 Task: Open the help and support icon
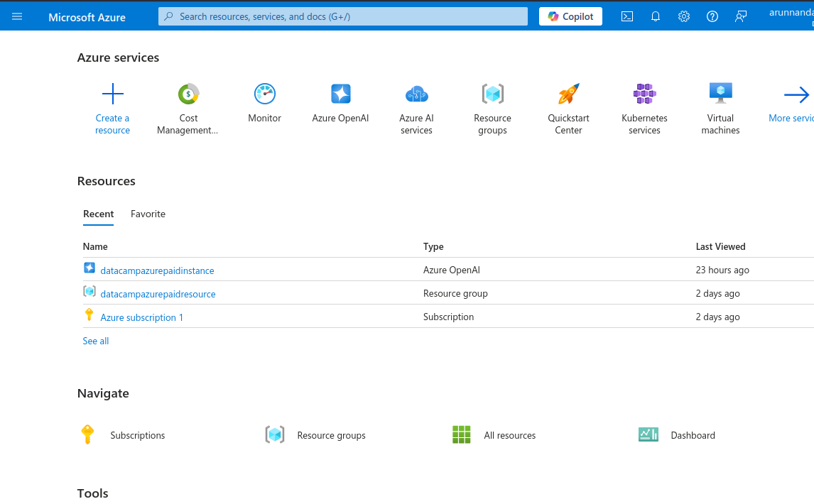712,16
